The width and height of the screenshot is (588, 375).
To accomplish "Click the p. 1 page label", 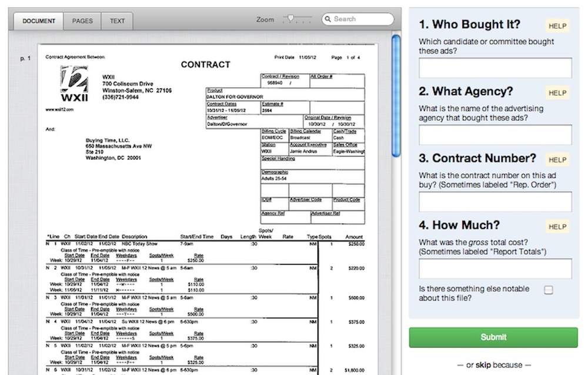I will click(25, 59).
